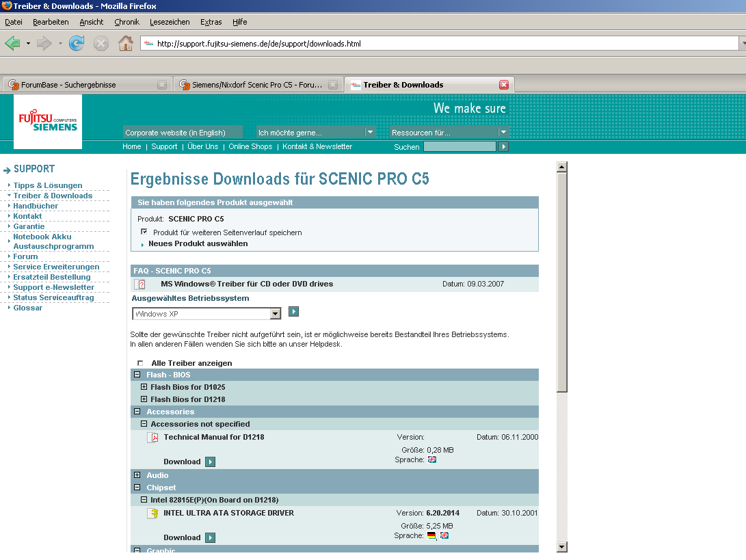Click the English flag for the Intel storage driver

pyautogui.click(x=444, y=536)
